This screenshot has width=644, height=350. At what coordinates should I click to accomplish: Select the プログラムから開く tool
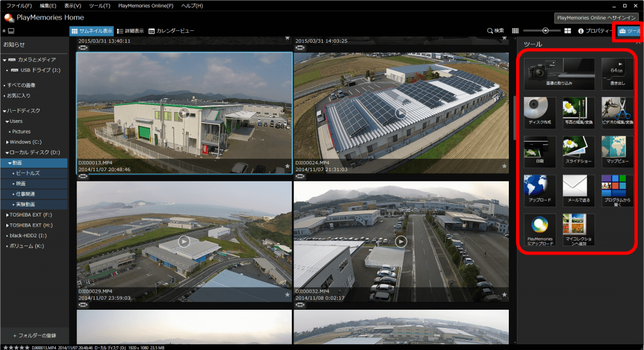tap(617, 191)
